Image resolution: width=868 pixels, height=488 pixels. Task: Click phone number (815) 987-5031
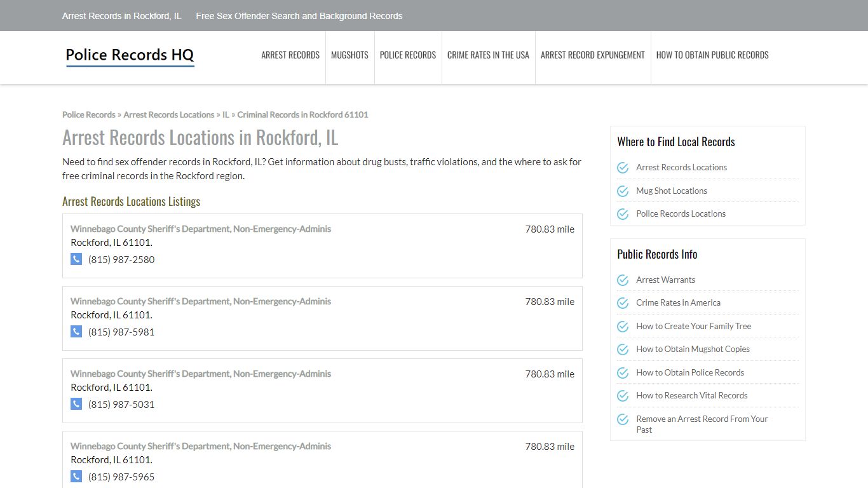[x=121, y=404]
